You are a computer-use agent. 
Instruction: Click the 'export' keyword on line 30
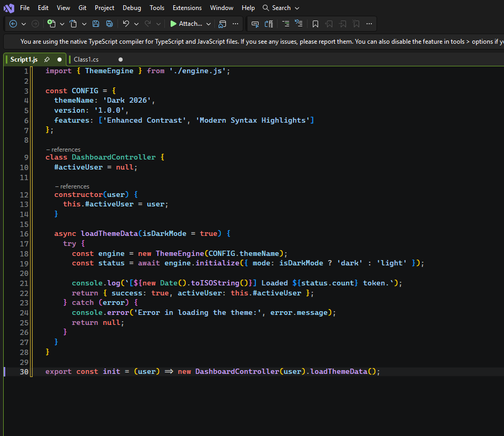[x=58, y=372]
